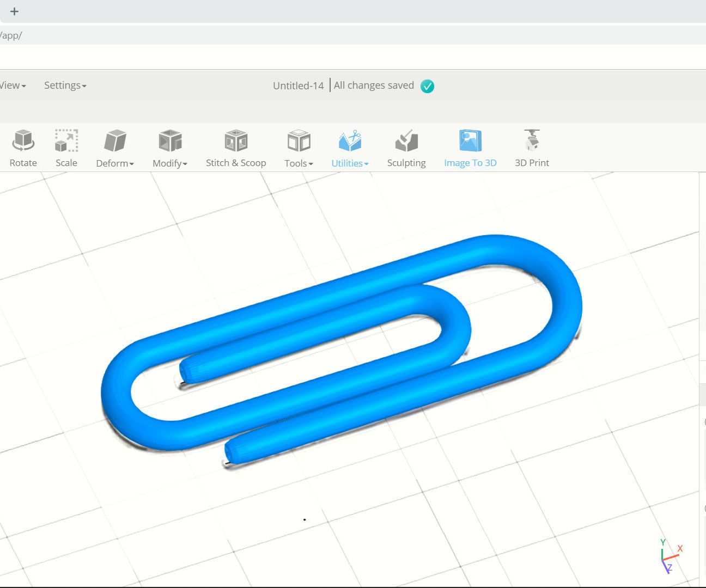Click the green saved-status checkmark
This screenshot has height=588, width=706.
coord(427,85)
